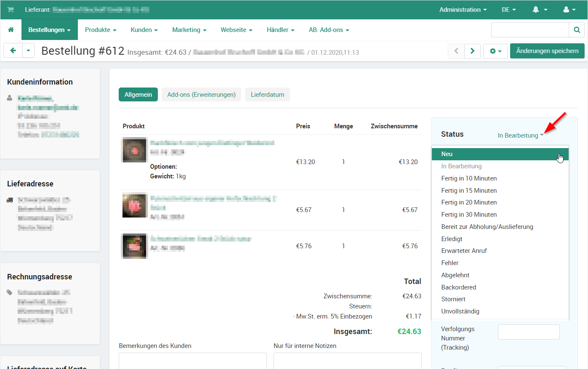Select status Erledigt

[x=500, y=239]
